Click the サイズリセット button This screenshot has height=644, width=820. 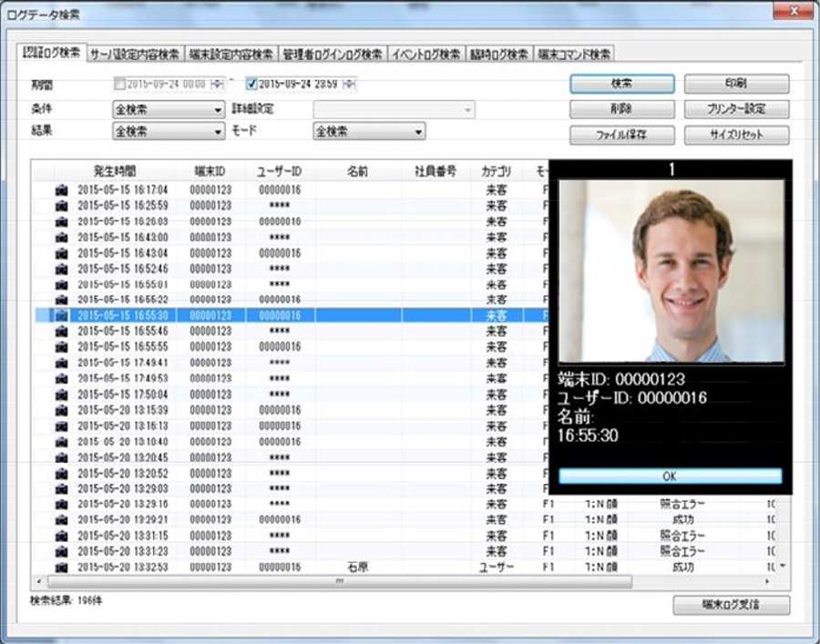tap(736, 135)
